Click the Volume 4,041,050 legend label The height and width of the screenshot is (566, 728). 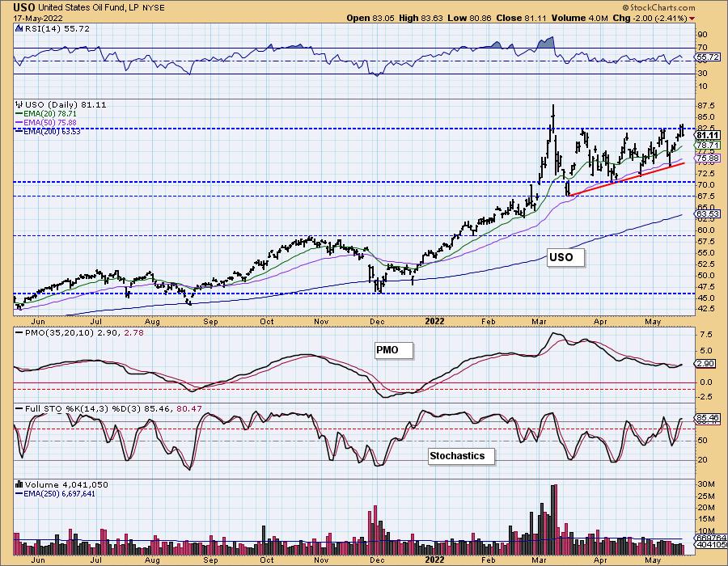point(66,485)
